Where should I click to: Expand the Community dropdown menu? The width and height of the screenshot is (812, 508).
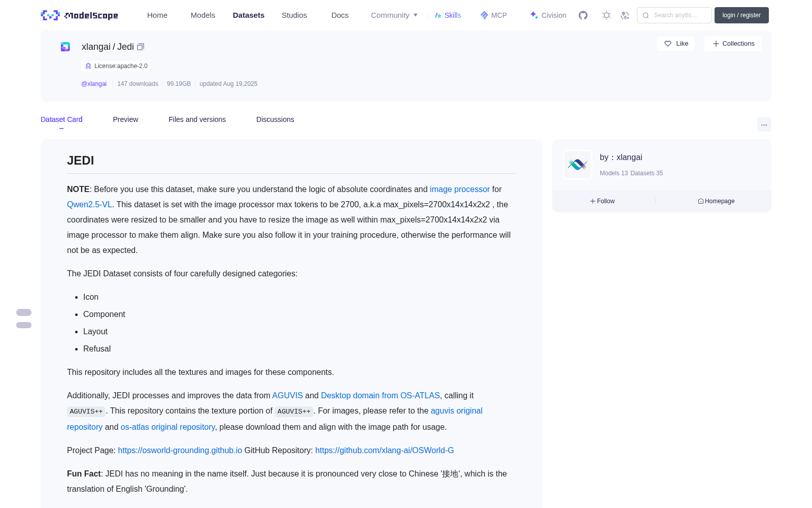(x=394, y=15)
